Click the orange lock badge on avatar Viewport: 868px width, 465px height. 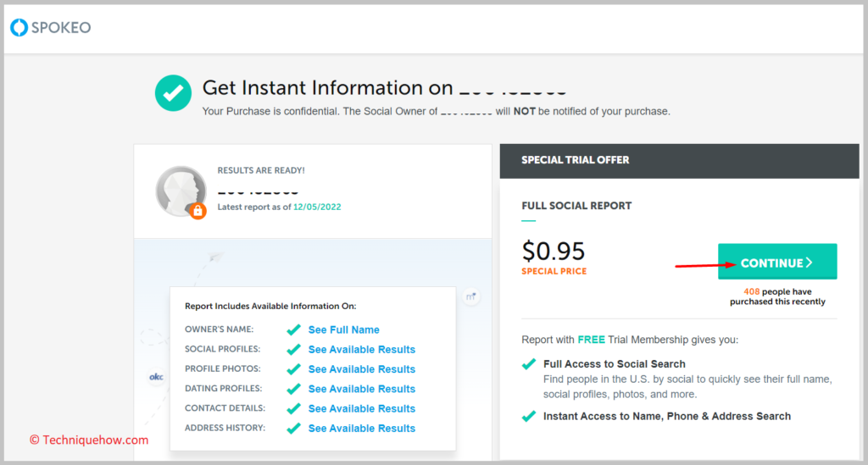tap(198, 211)
